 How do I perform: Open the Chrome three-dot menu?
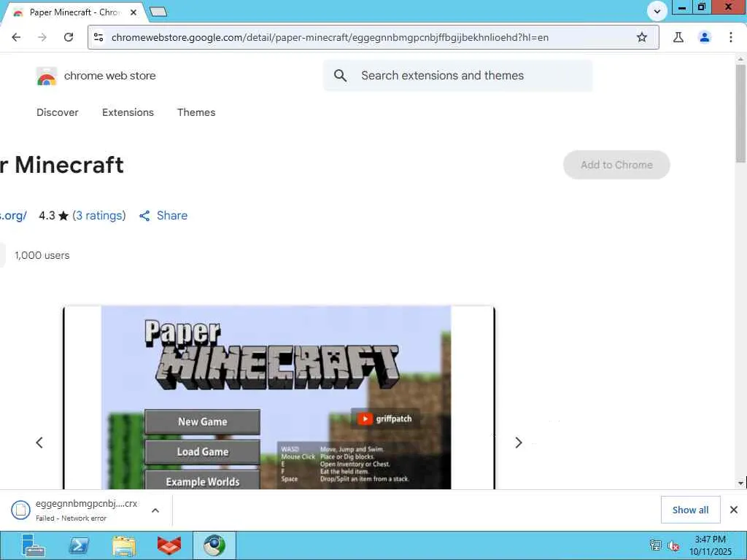731,37
